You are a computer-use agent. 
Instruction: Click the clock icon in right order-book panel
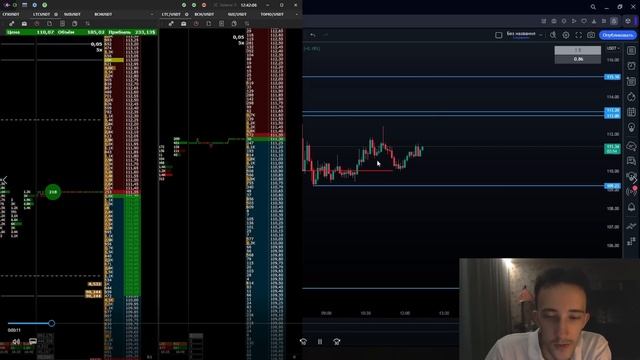coord(196,24)
